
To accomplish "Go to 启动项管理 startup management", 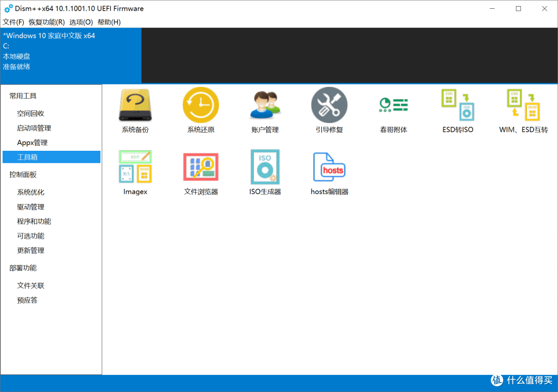I will click(x=34, y=128).
